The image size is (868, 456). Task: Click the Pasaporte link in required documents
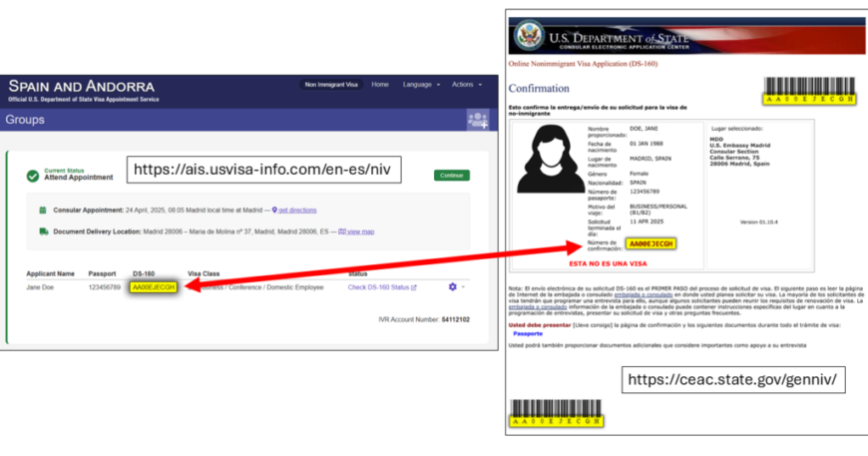(x=528, y=333)
